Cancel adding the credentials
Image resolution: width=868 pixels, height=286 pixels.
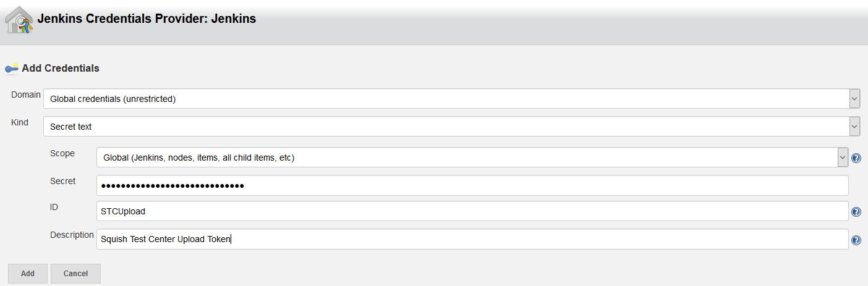[x=75, y=273]
